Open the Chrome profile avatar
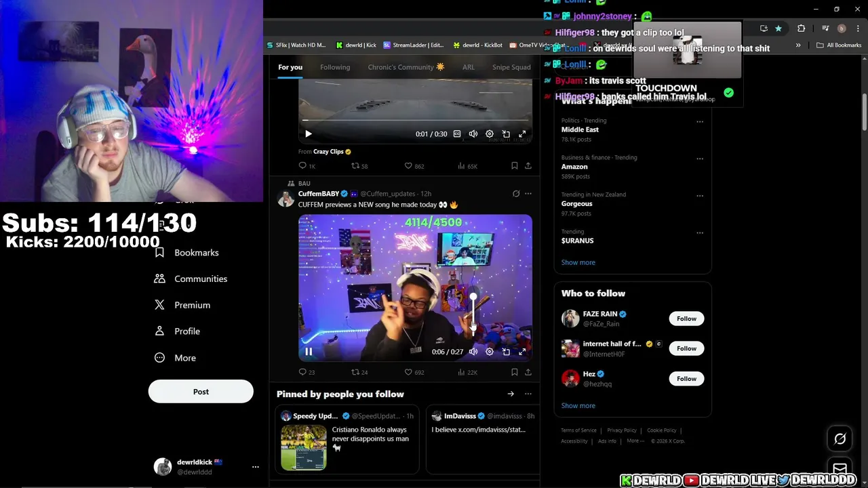The image size is (868, 488). (842, 28)
